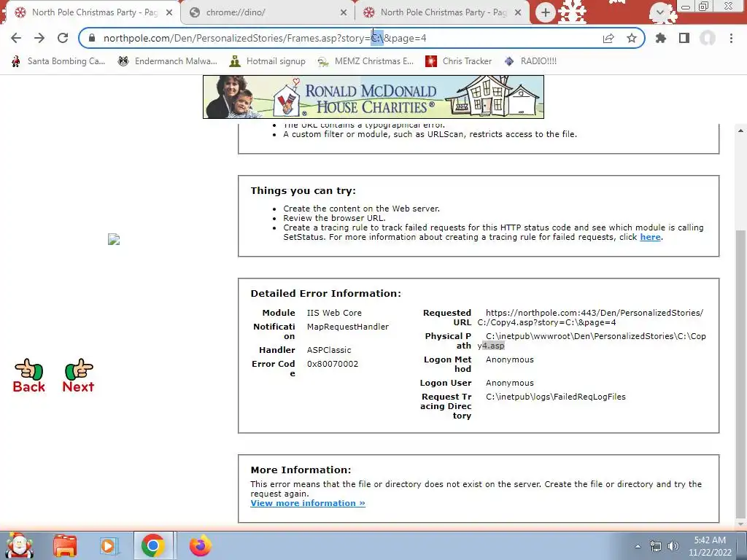Open 'View more information' link
747x560 pixels.
[308, 503]
